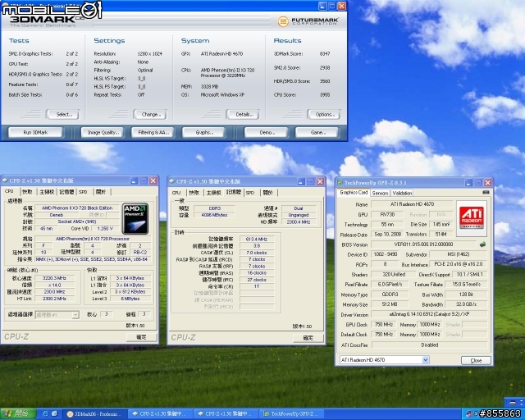Click the BIOS save chip icon in GPU-Z
Image resolution: width=525 pixels, height=420 pixels.
tap(482, 244)
